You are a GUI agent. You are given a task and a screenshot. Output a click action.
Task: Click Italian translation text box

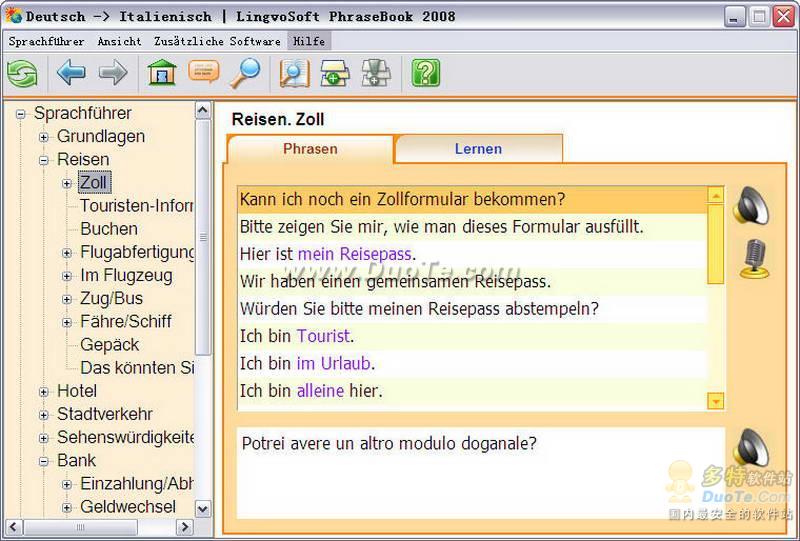click(x=481, y=473)
